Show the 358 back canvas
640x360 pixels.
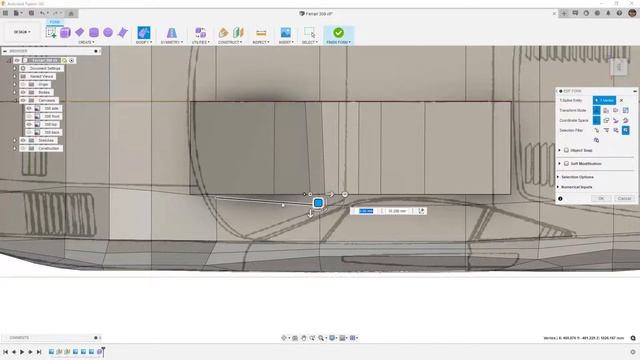tap(29, 132)
